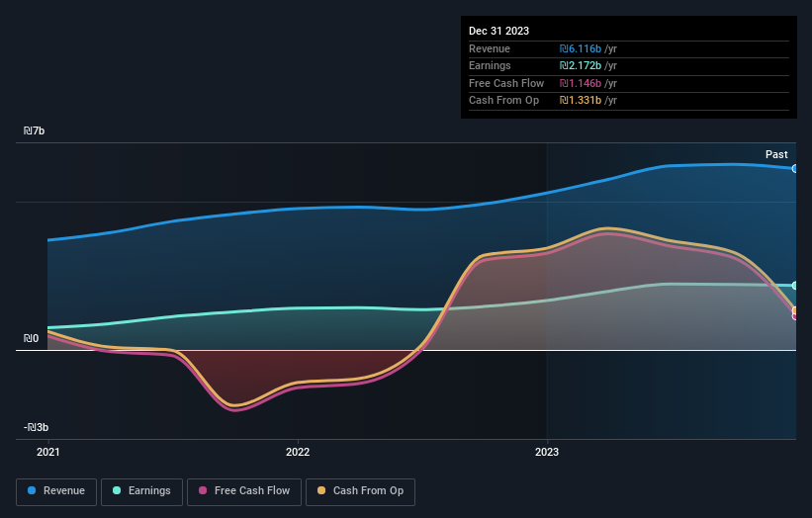Click the ₪2.172b earnings value

pyautogui.click(x=580, y=65)
